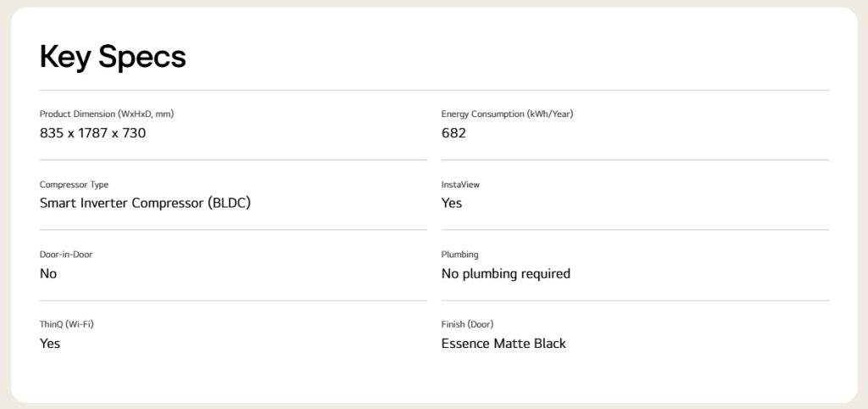Click the Key Specs heading
Screen dimensions: 868x409
click(113, 57)
